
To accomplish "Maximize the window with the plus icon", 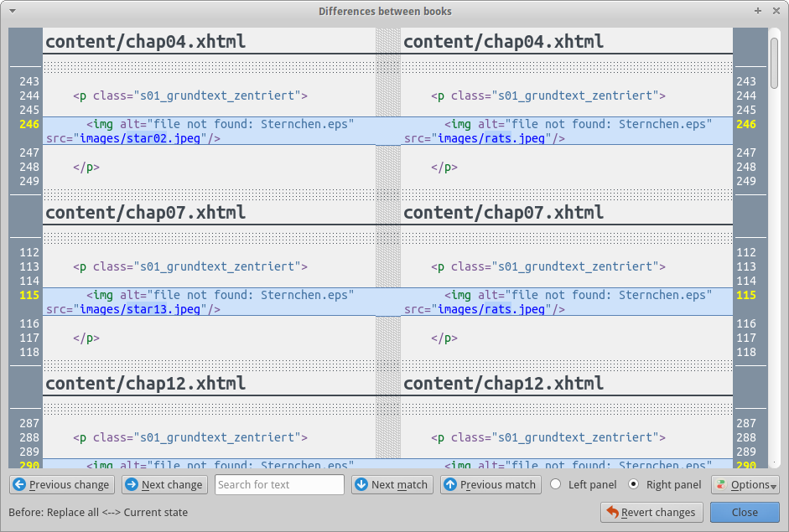I will (758, 11).
